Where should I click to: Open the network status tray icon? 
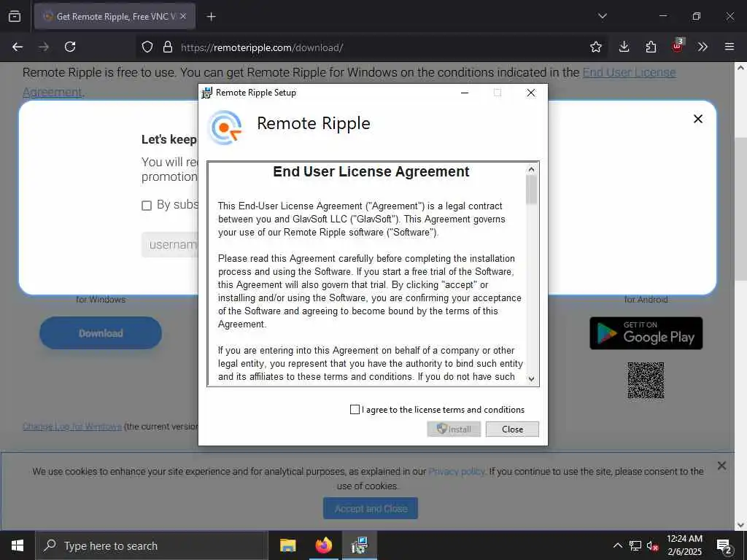click(635, 545)
